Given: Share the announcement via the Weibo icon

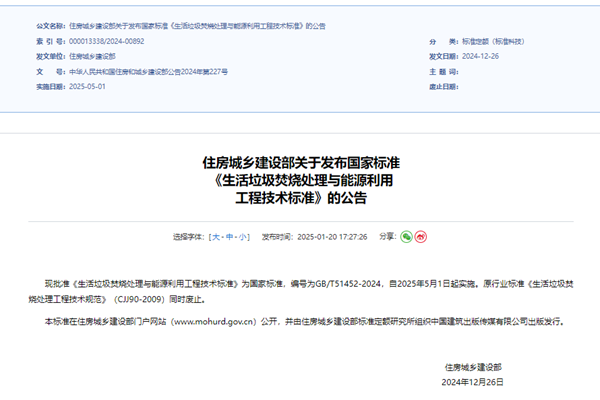Looking at the screenshot, I should click(x=422, y=237).
